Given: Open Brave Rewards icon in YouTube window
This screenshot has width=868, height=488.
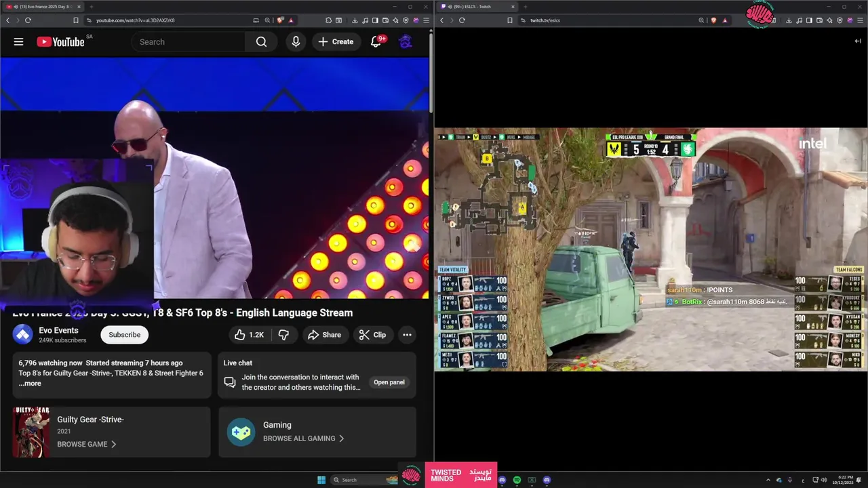Looking at the screenshot, I should click(x=291, y=20).
